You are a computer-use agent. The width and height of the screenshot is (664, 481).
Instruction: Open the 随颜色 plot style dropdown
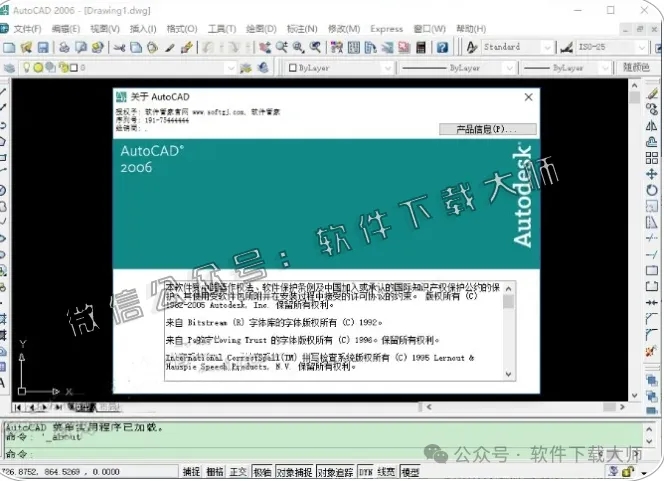tap(636, 68)
